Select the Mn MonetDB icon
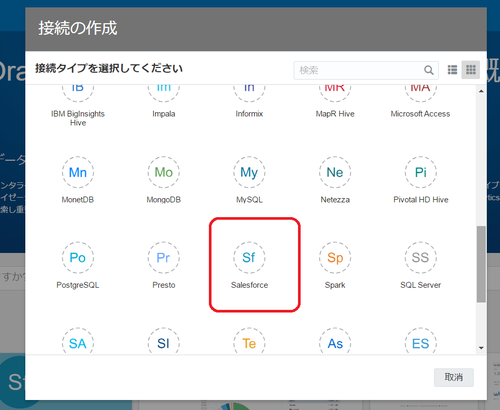 pos(78,172)
